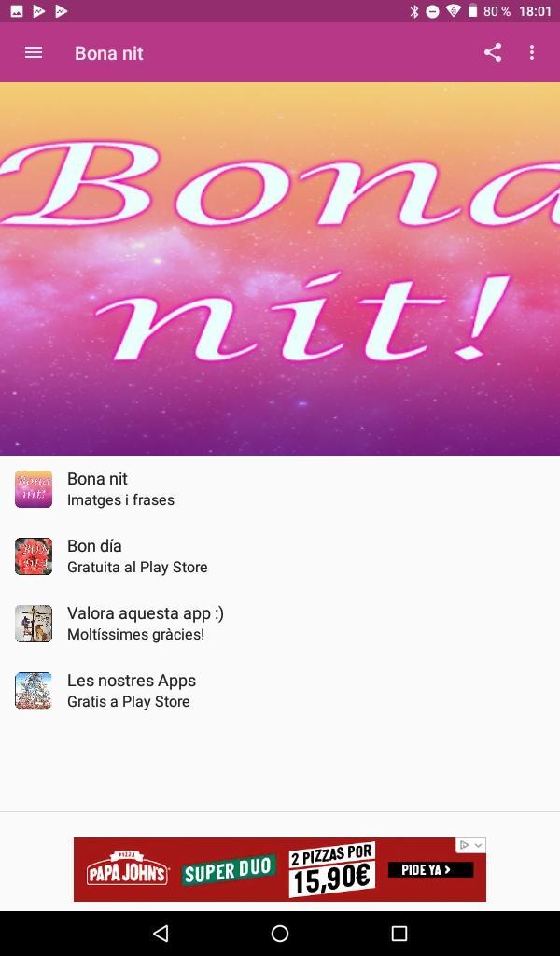Tap the Android back navigation button
The width and height of the screenshot is (560, 956).
[161, 933]
